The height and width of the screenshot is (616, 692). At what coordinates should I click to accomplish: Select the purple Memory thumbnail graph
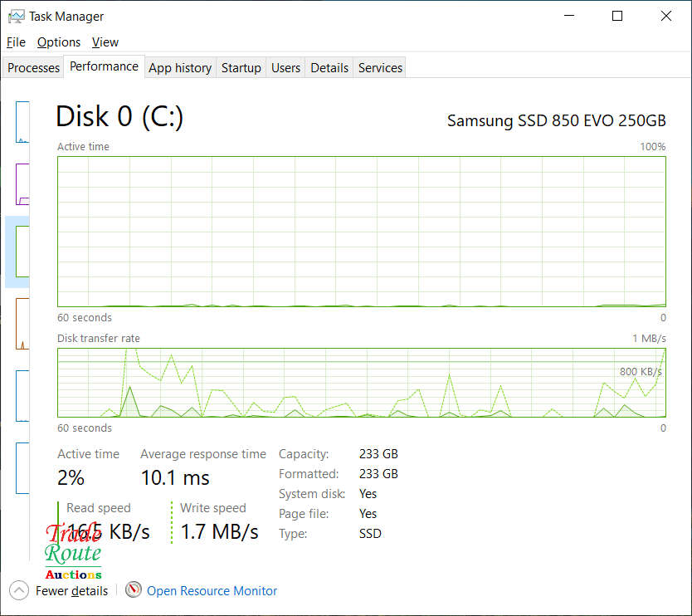(x=22, y=183)
